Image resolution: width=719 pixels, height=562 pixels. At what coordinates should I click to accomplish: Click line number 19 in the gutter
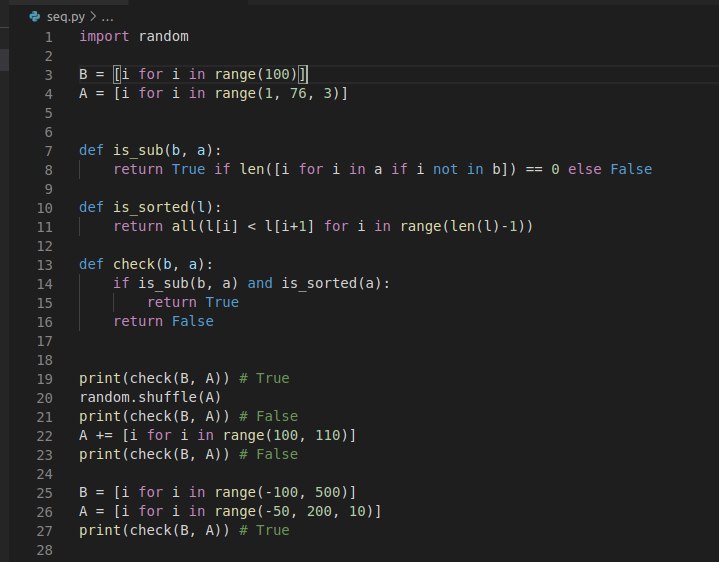[x=44, y=380]
